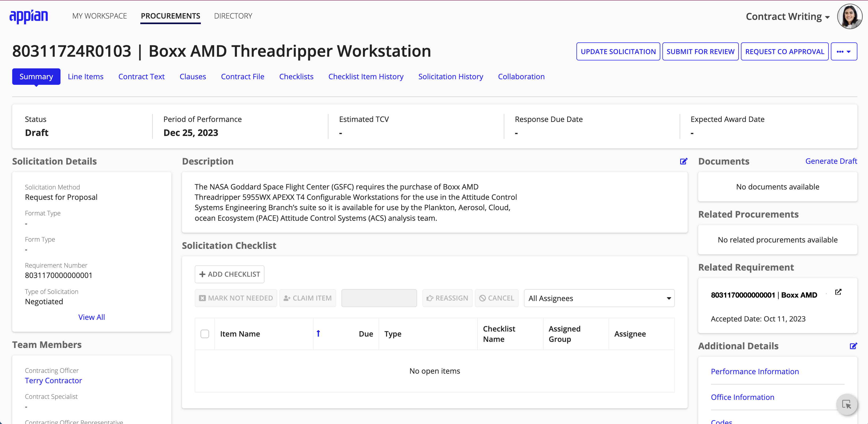This screenshot has height=424, width=868.
Task: Click Submit For Review button
Action: click(x=701, y=51)
